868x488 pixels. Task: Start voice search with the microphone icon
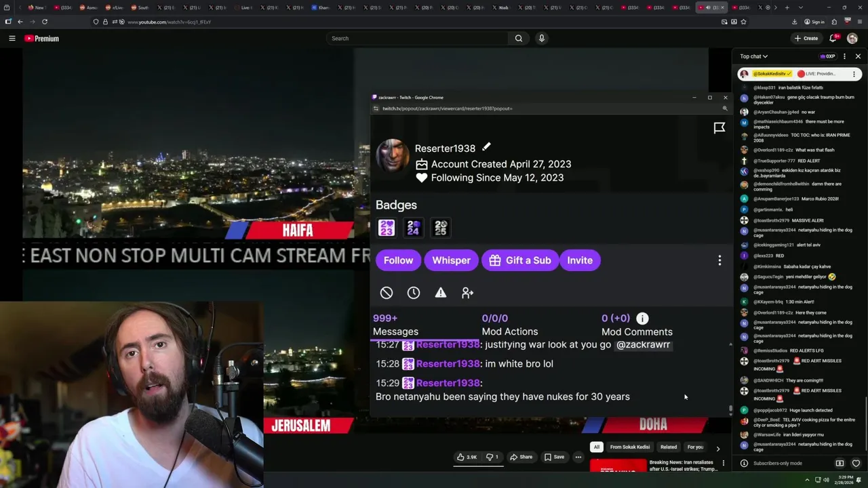tap(541, 39)
